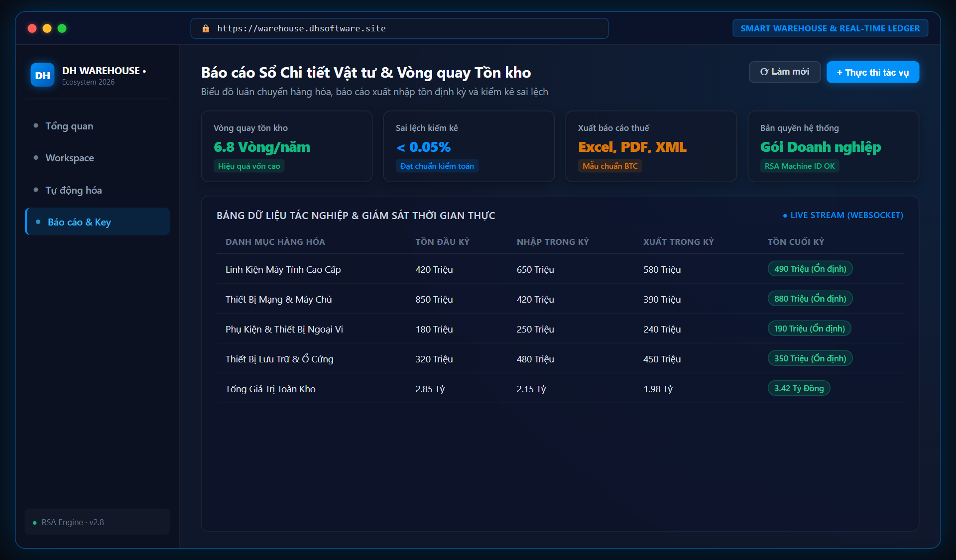
Task: Click the DH logo icon
Action: click(x=42, y=75)
